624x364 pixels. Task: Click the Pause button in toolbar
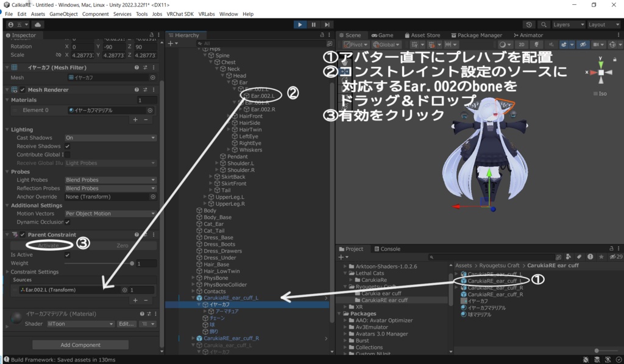[314, 24]
